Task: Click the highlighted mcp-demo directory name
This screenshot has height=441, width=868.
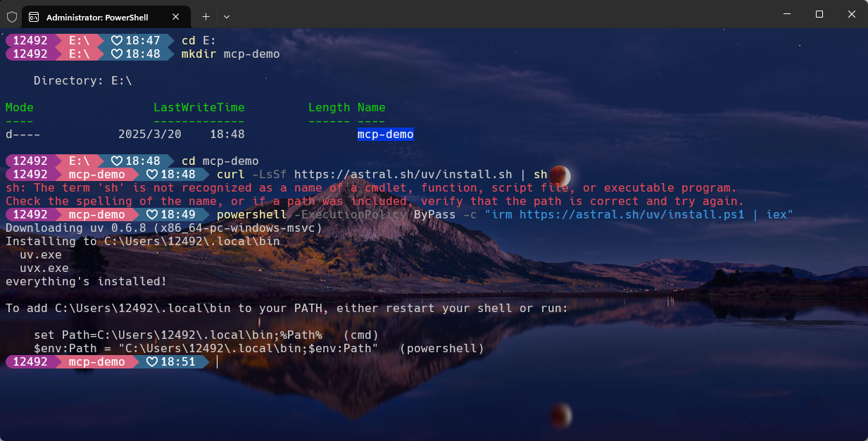Action: point(385,134)
